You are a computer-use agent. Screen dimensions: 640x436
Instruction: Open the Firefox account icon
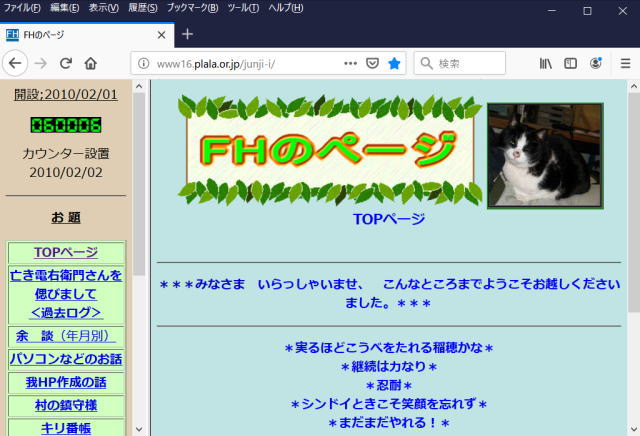(596, 63)
